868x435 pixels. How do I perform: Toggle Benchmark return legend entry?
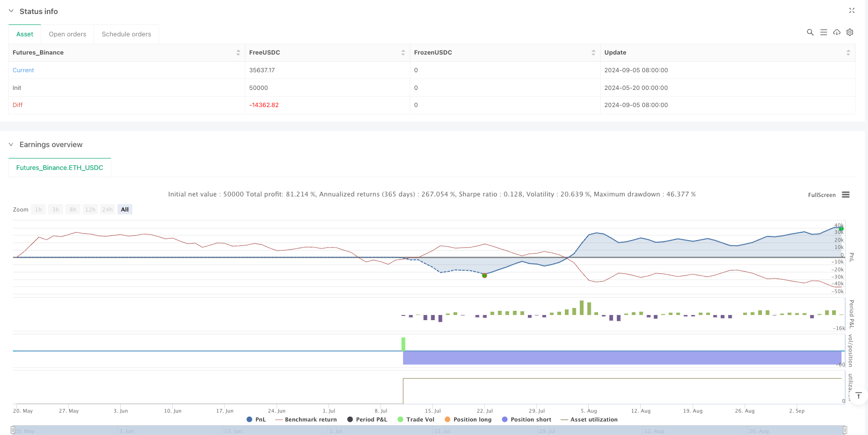306,419
